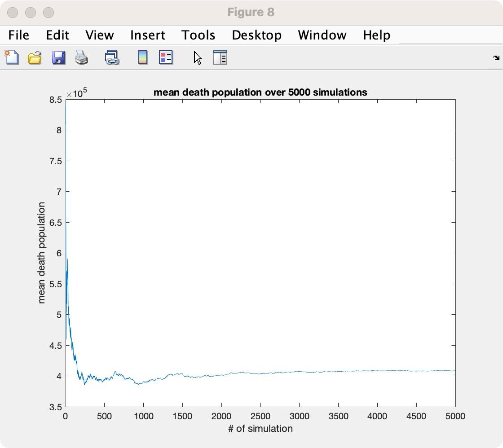Screen dimensions: 503x448
Task: Expand the Desktop menu
Action: click(x=256, y=35)
